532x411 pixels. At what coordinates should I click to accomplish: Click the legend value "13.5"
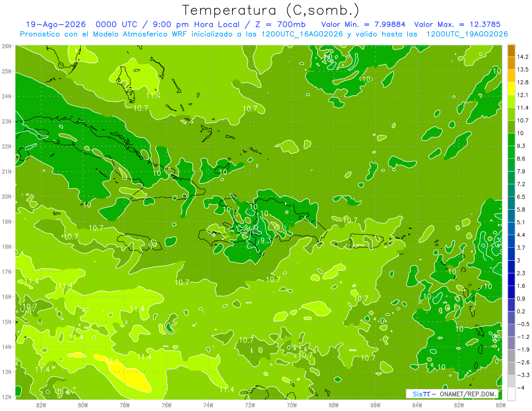coord(523,70)
